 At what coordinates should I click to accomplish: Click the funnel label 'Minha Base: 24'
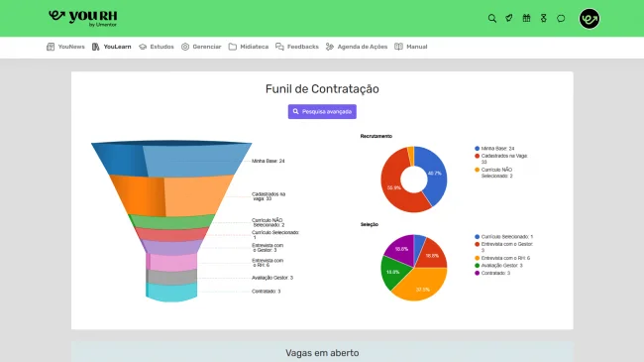(268, 161)
